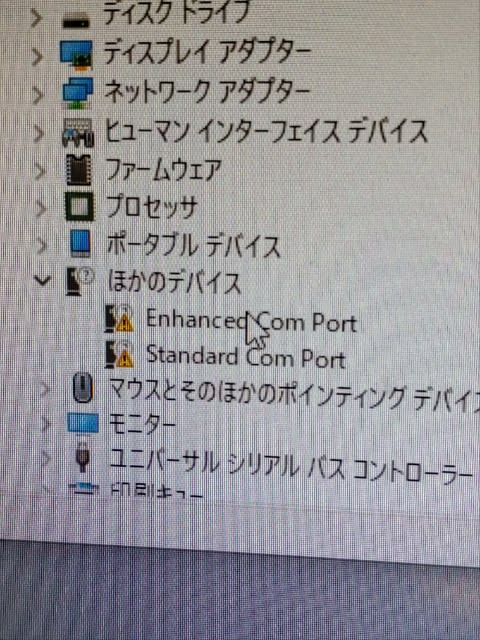480x640 pixels.
Task: Click the mouse icon for マウスとそのほかのポインティング デバイス
Action: click(83, 388)
